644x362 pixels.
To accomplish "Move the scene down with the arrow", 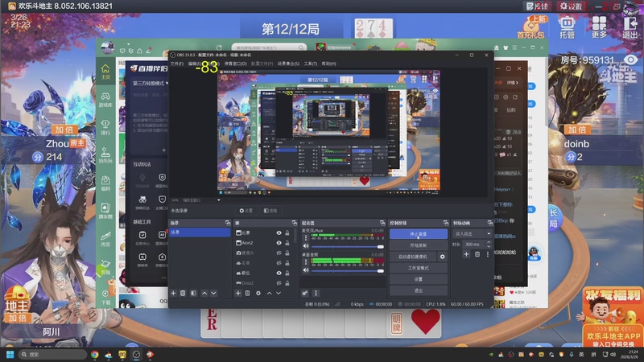I will [213, 293].
